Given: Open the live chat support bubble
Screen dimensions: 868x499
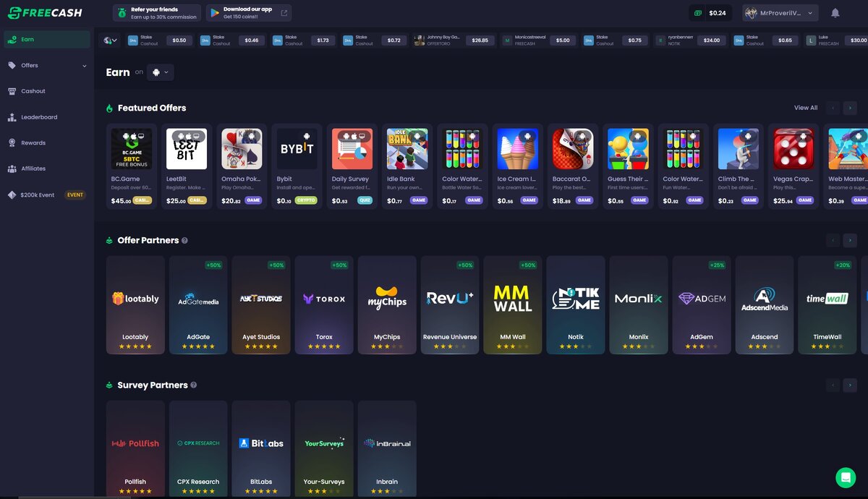Looking at the screenshot, I should 845,477.
